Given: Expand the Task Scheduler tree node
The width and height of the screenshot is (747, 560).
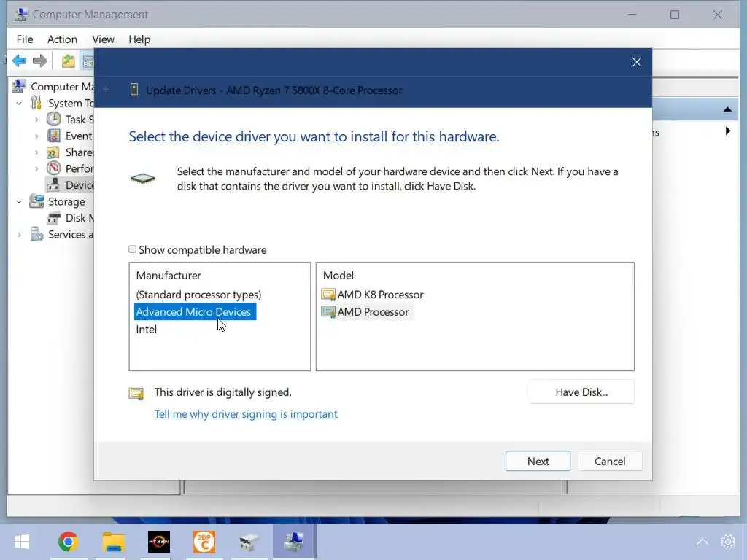Looking at the screenshot, I should (36, 120).
